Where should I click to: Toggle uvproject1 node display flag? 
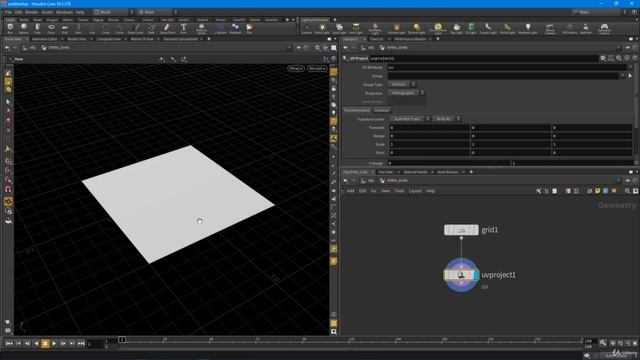(x=476, y=275)
